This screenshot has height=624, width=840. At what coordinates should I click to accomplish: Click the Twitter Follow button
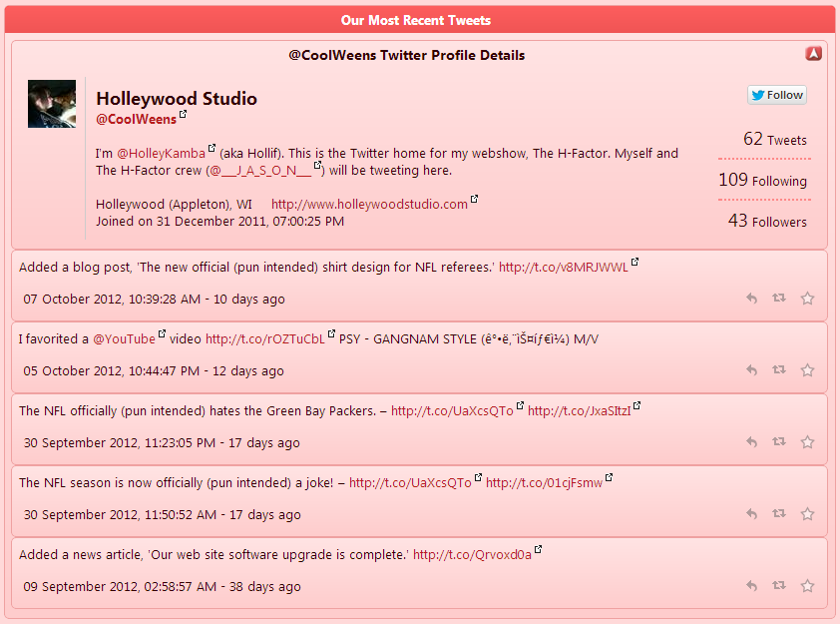(777, 96)
